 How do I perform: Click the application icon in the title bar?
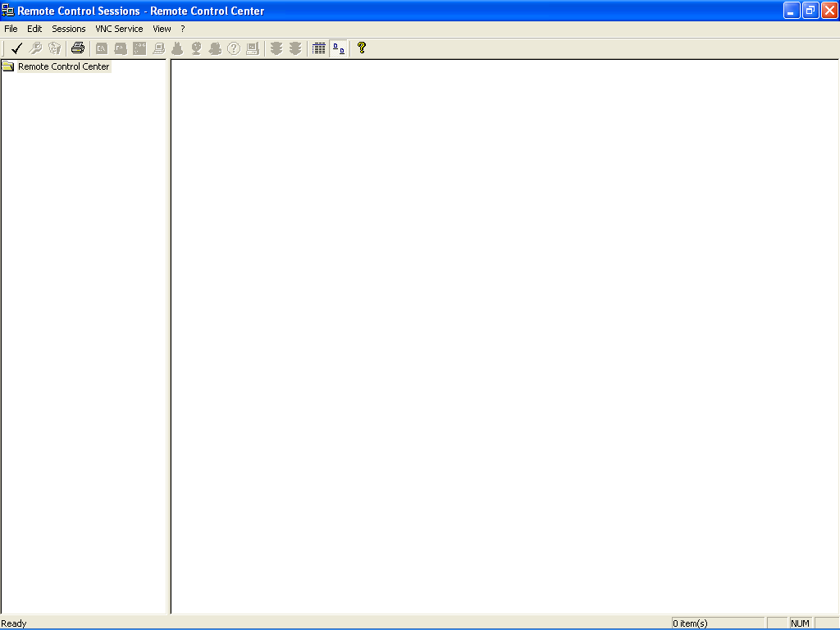pyautogui.click(x=8, y=11)
